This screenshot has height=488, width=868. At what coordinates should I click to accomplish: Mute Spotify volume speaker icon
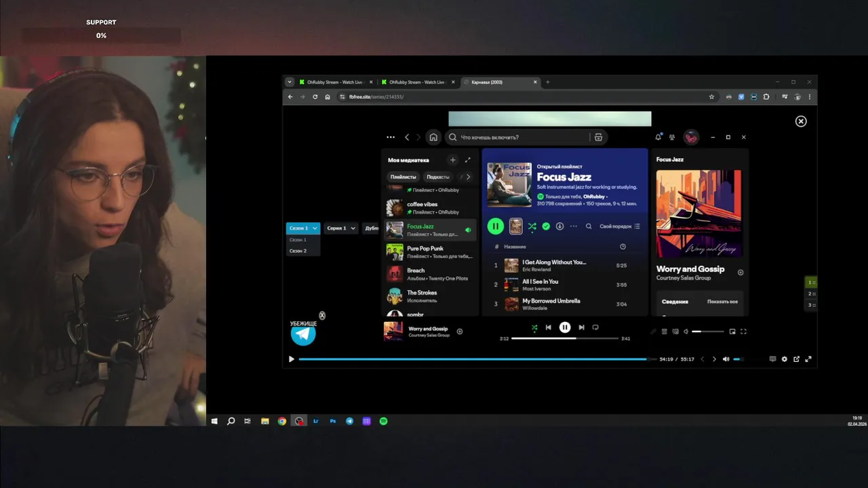tap(686, 331)
